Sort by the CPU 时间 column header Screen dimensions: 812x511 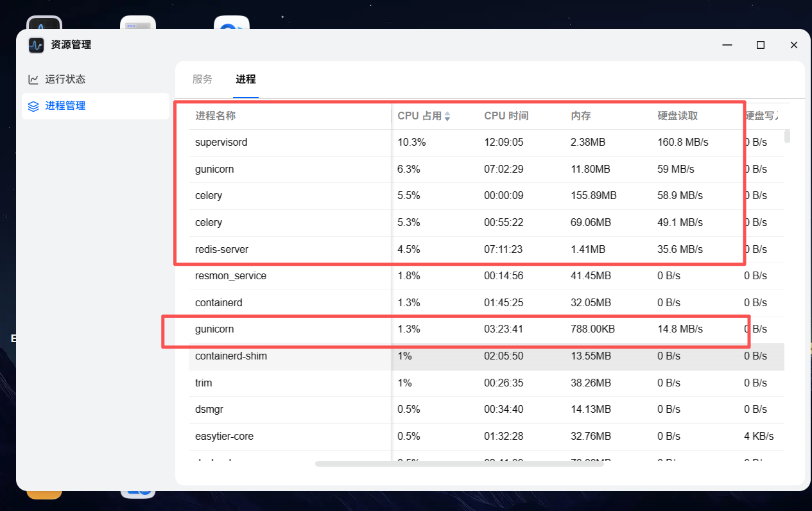pos(506,116)
